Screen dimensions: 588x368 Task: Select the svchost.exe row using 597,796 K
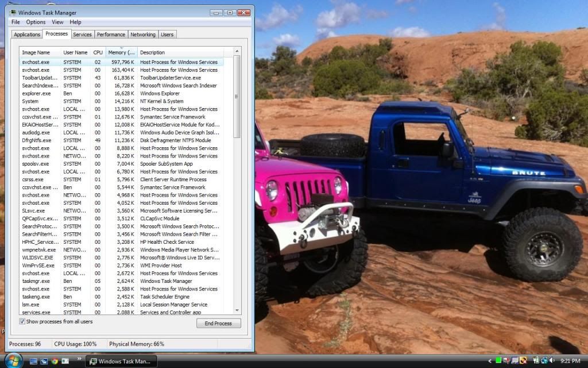coord(122,62)
